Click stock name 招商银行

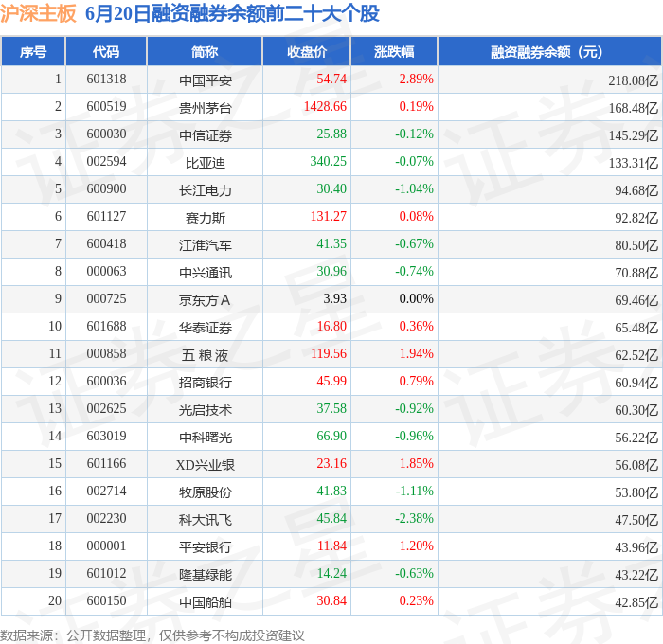(x=206, y=383)
